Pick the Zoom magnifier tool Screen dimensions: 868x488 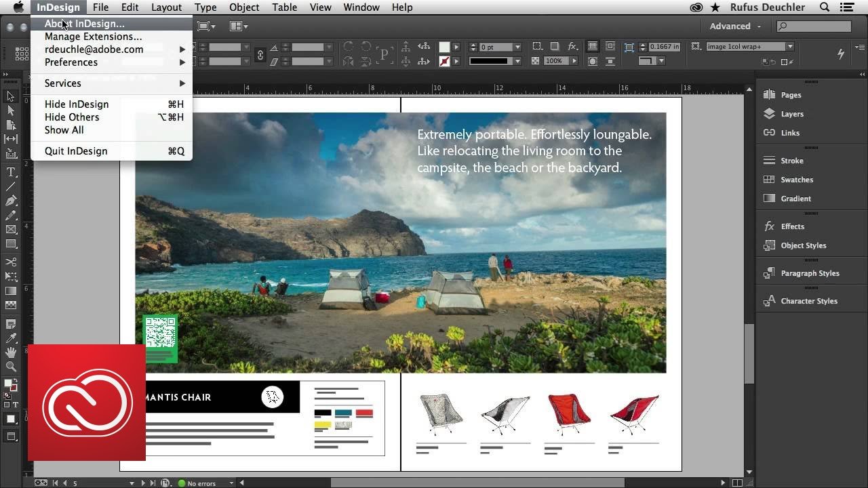[11, 367]
